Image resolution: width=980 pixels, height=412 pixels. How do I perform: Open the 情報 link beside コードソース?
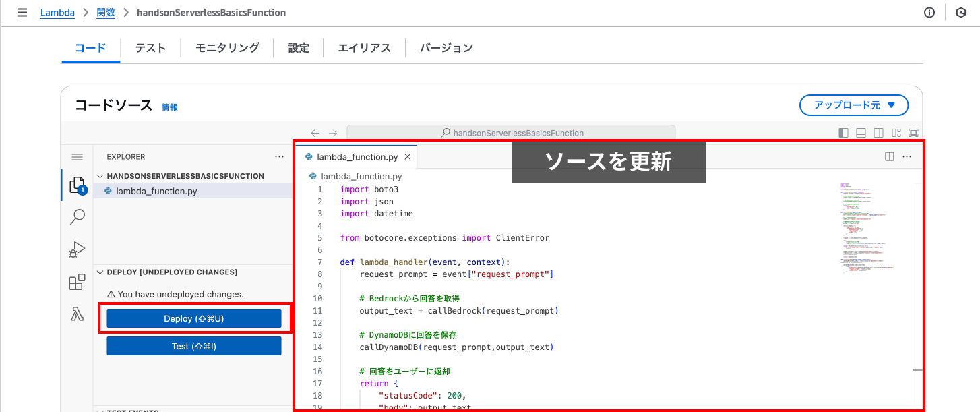(x=170, y=107)
